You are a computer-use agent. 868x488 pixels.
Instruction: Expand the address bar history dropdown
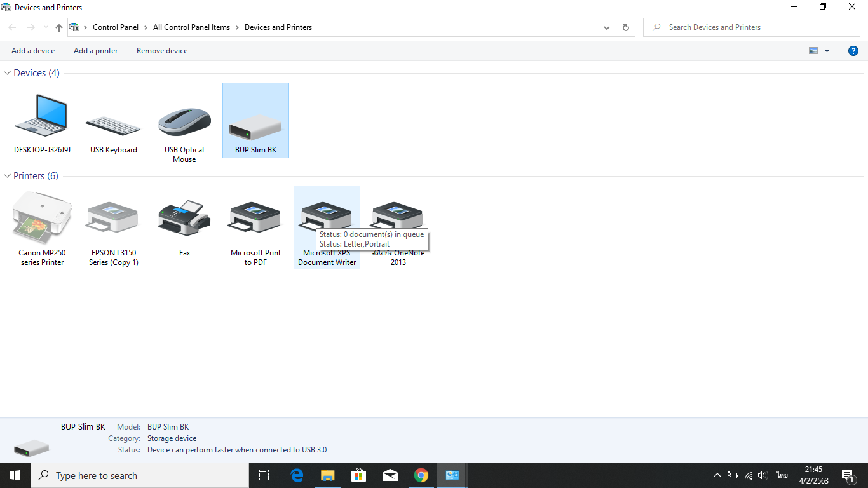coord(607,27)
